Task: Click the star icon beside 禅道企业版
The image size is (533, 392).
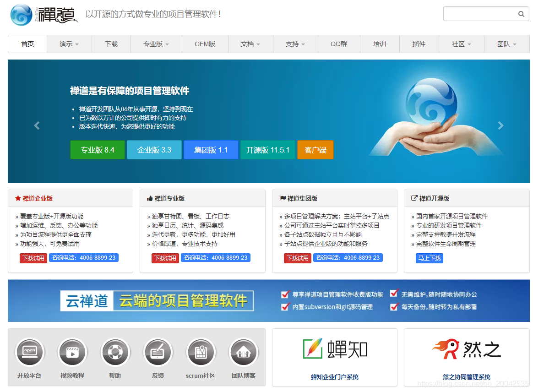Action: 18,198
